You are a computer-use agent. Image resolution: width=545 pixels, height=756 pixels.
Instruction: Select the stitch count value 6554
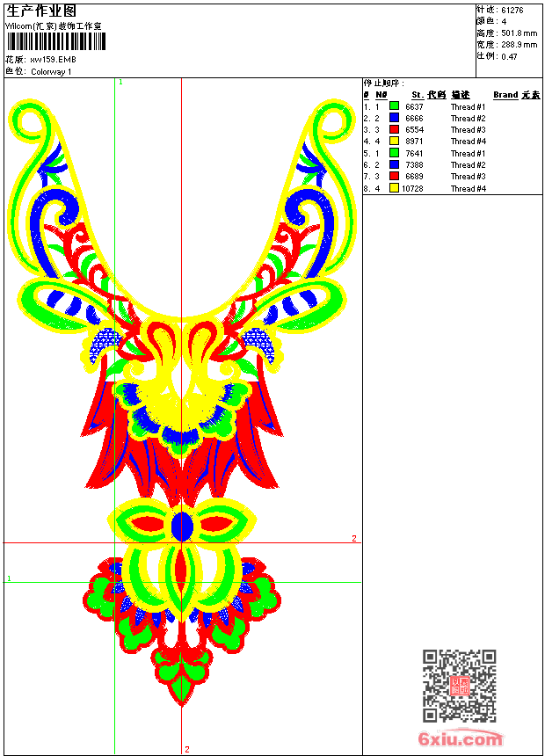pos(414,130)
